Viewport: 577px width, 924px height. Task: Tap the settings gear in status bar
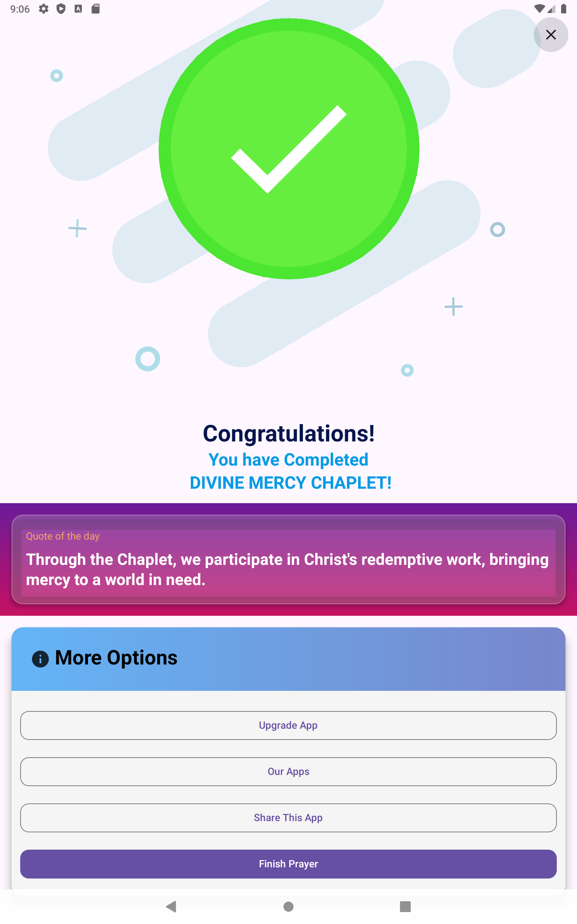click(x=44, y=9)
